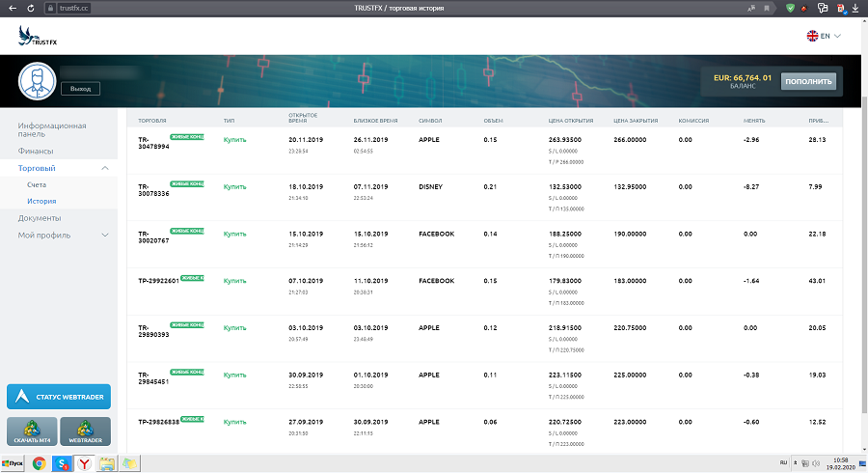The width and height of the screenshot is (868, 473).
Task: Open the Финансы sidebar item
Action: (36, 151)
